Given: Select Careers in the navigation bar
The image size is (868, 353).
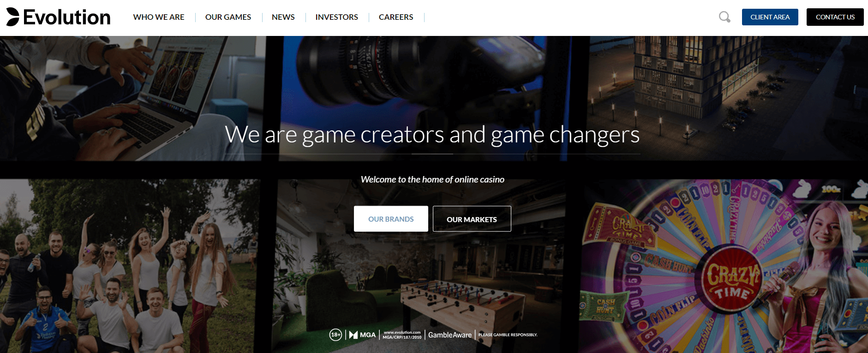Looking at the screenshot, I should click(x=396, y=17).
